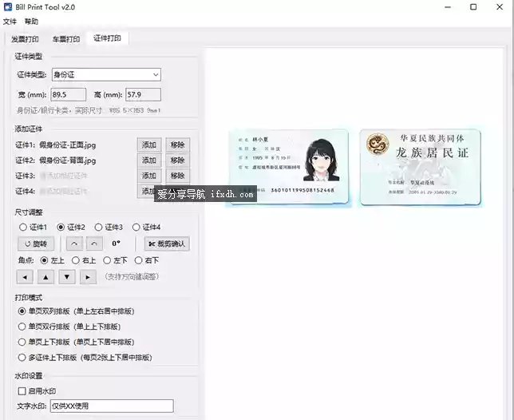
Task: Click the 高 (mm) height field
Action: click(x=143, y=95)
